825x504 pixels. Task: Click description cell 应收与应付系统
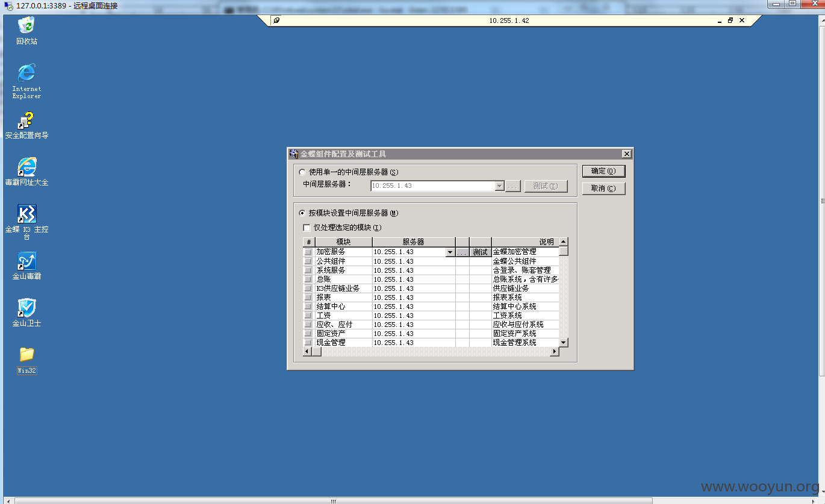(525, 325)
